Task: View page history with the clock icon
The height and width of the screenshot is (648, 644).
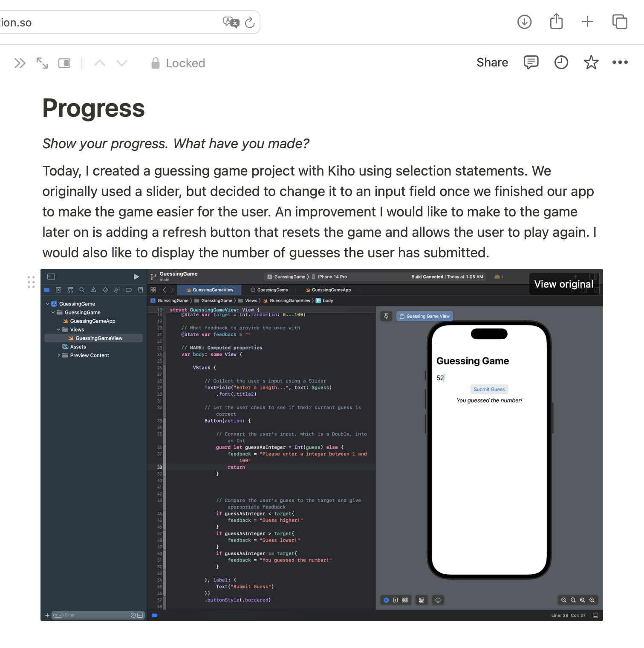Action: tap(561, 63)
